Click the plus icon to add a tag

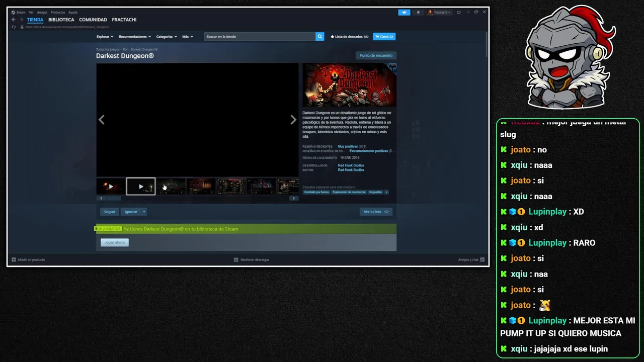tap(386, 192)
